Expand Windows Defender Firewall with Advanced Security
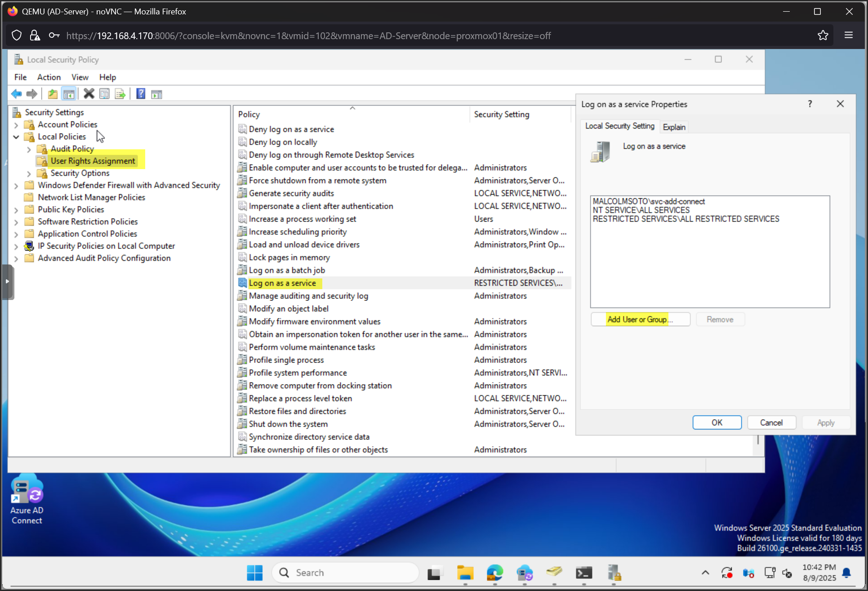 (x=16, y=186)
